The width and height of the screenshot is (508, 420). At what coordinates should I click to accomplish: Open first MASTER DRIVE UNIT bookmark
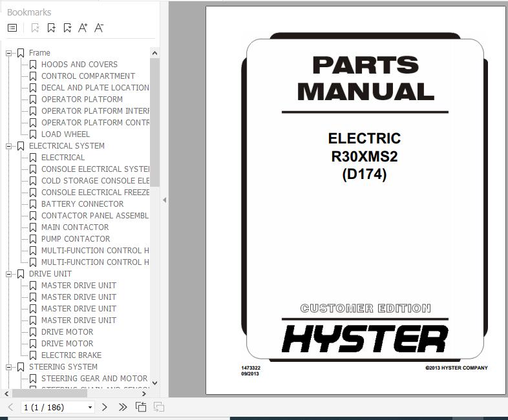click(79, 286)
